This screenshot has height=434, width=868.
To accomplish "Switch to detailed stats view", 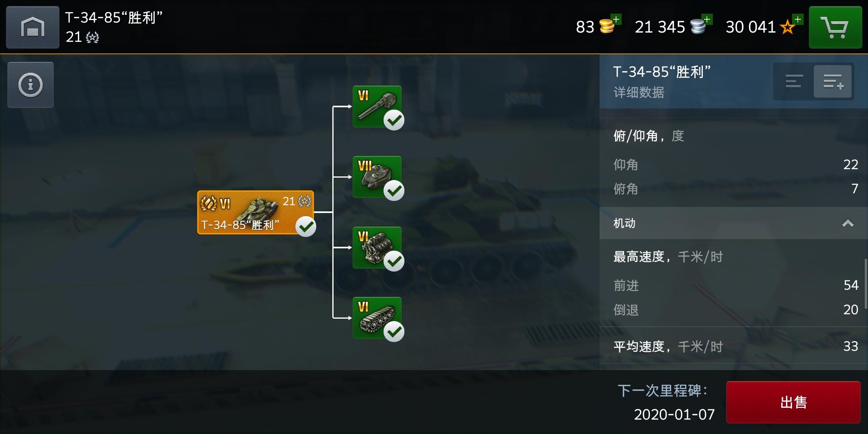I will (833, 81).
